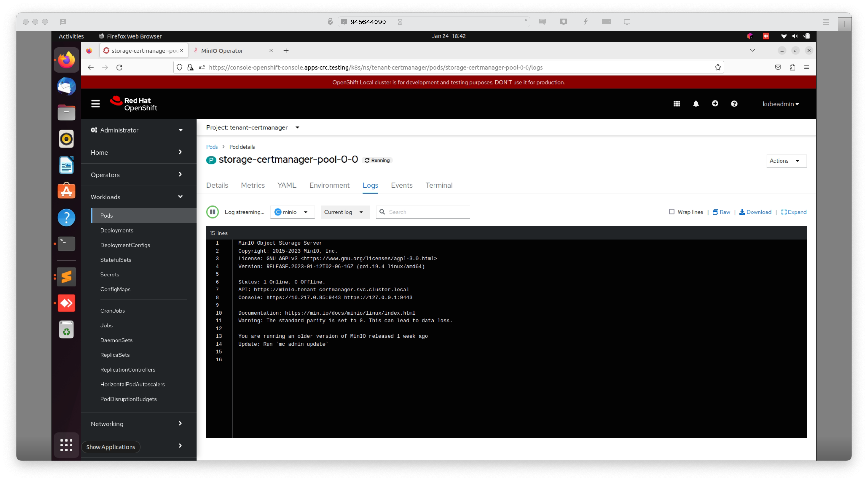Viewport: 868px width, 481px height.
Task: Switch to the Environment tab
Action: pyautogui.click(x=329, y=185)
